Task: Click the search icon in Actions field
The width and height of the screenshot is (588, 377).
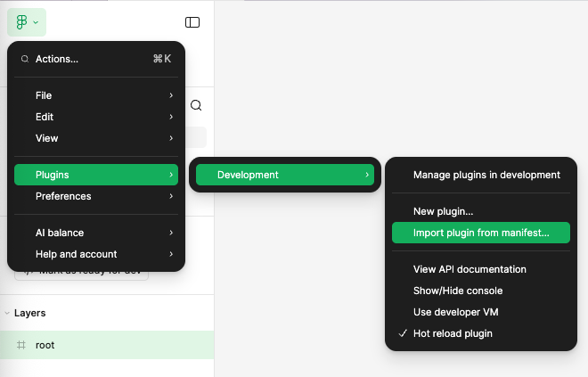Action: [x=25, y=59]
